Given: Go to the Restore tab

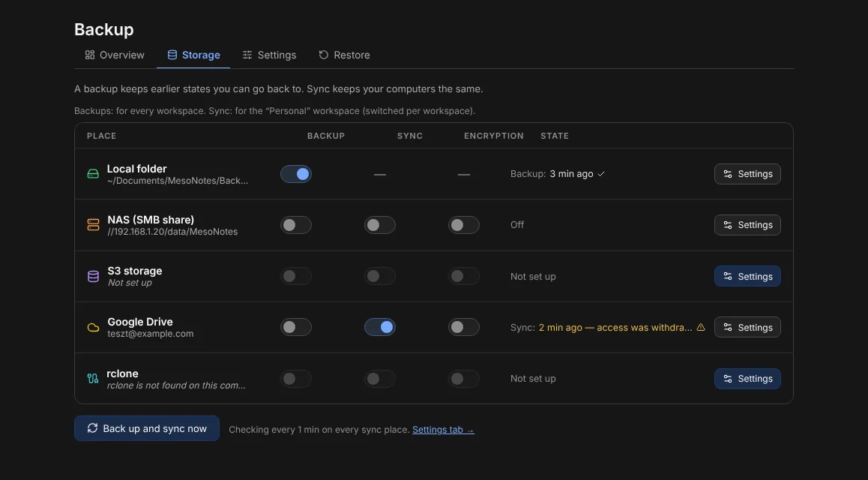Looking at the screenshot, I should [x=344, y=55].
